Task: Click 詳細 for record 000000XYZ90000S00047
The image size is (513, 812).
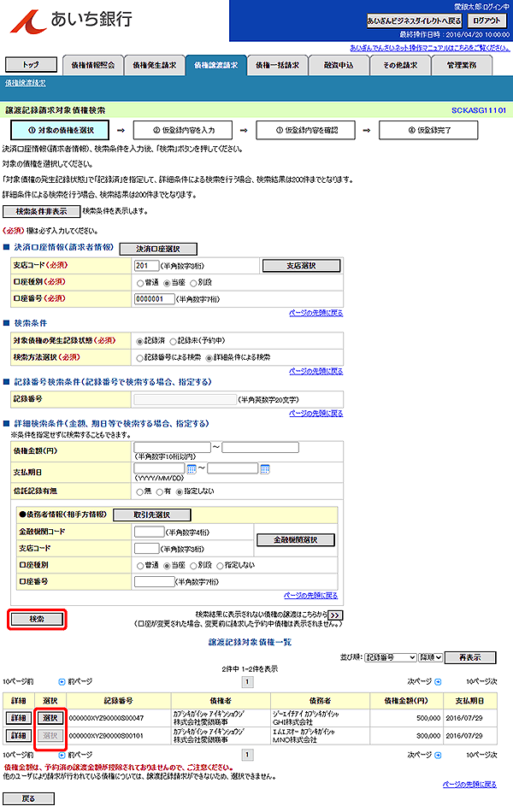Action: (x=19, y=718)
